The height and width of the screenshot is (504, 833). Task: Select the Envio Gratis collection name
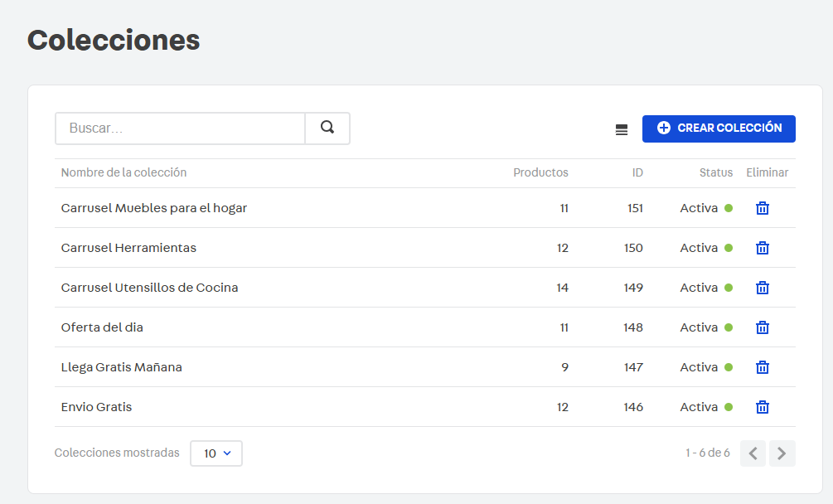(96, 407)
